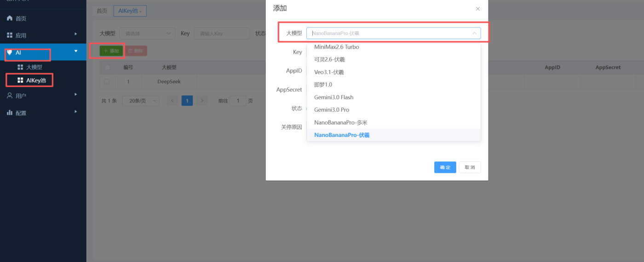Click the grid icon beside 应用

(10, 35)
